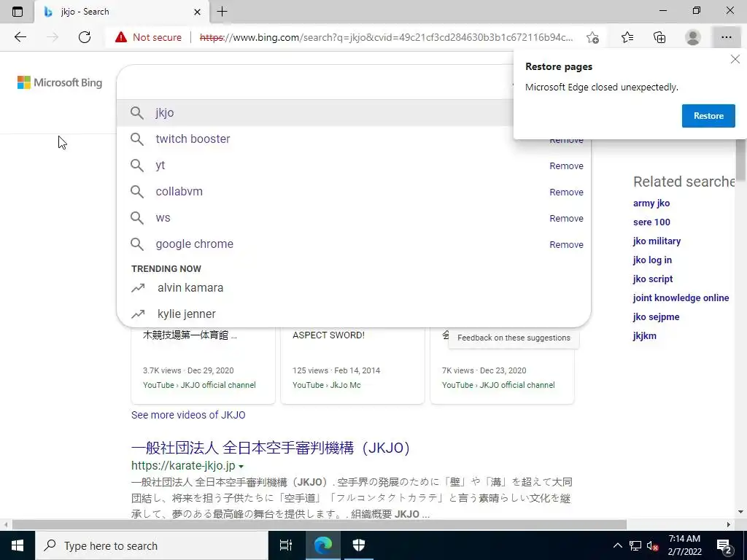Select the jkjo suggestion
The height and width of the screenshot is (560, 747).
click(x=315, y=113)
